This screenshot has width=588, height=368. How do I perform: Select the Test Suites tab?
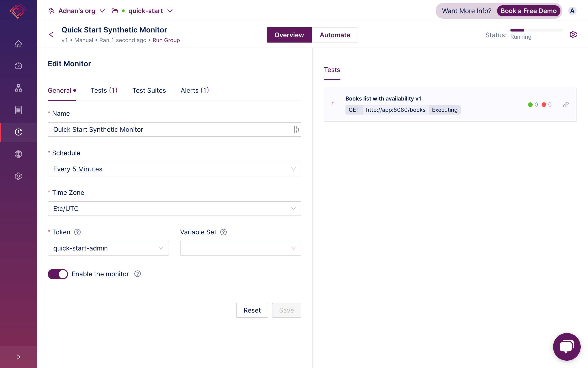[x=149, y=91]
